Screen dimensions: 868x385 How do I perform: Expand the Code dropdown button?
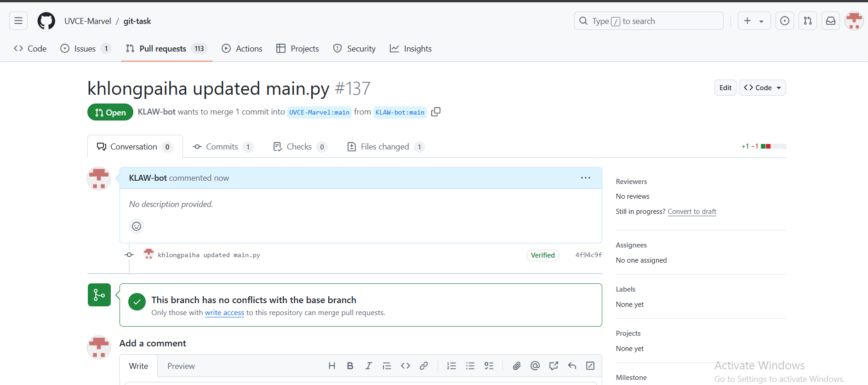[762, 88]
